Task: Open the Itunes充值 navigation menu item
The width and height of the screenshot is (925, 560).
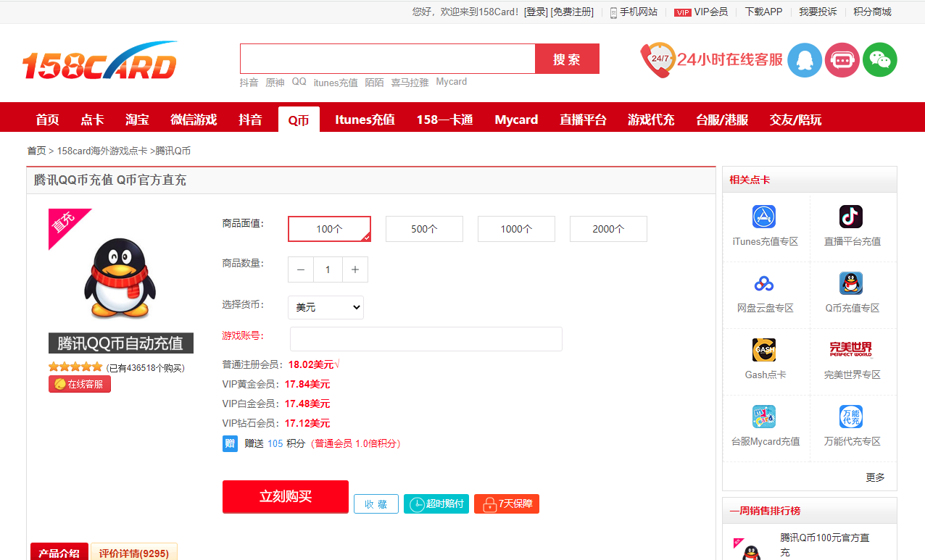Action: point(365,120)
